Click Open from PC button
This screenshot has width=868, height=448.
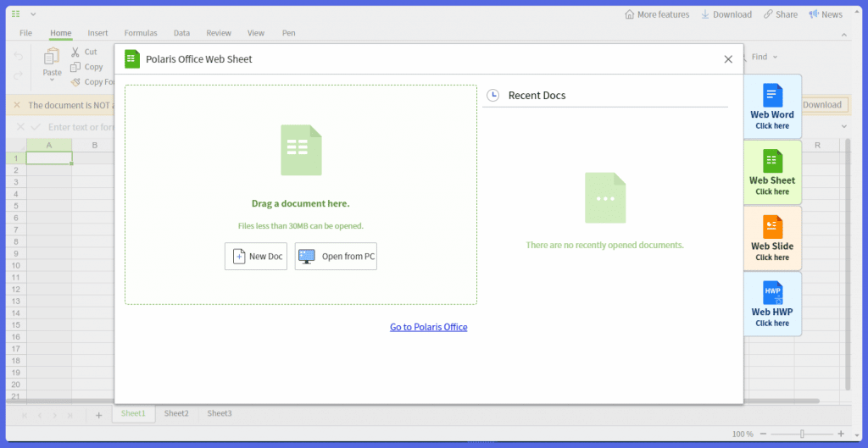(x=336, y=256)
